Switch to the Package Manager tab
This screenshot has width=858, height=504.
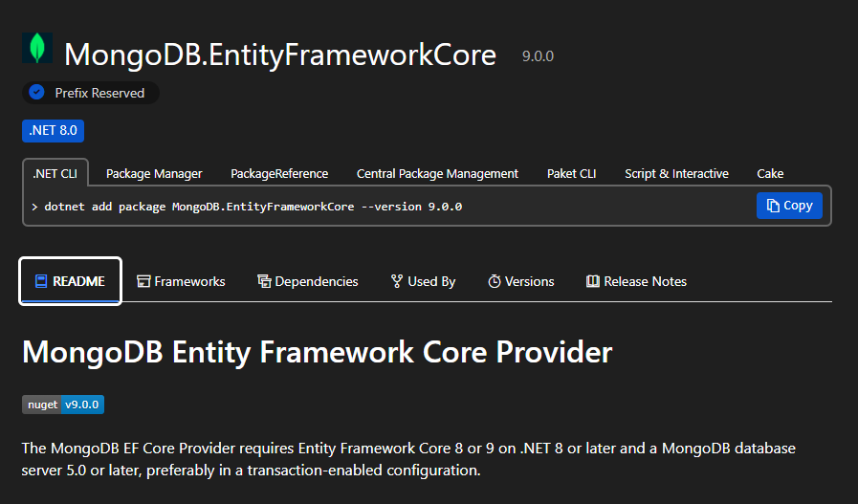pyautogui.click(x=154, y=173)
